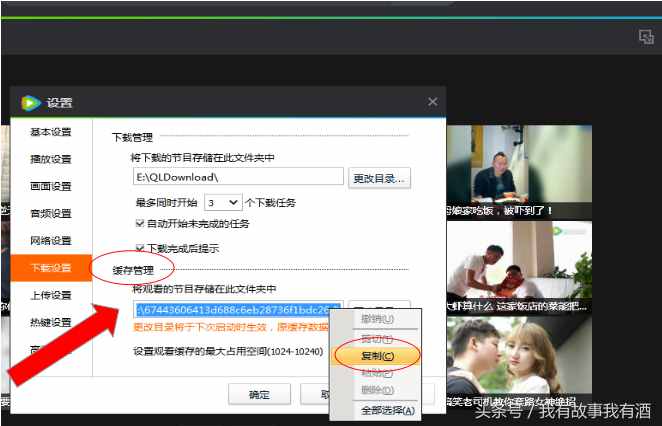Go to 音频设置 section
The image size is (662, 426).
coord(51,213)
